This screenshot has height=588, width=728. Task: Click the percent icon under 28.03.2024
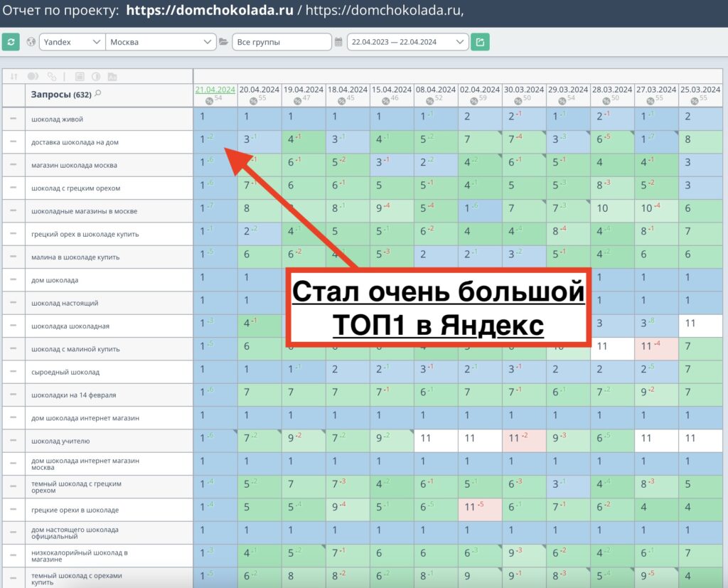(x=606, y=101)
